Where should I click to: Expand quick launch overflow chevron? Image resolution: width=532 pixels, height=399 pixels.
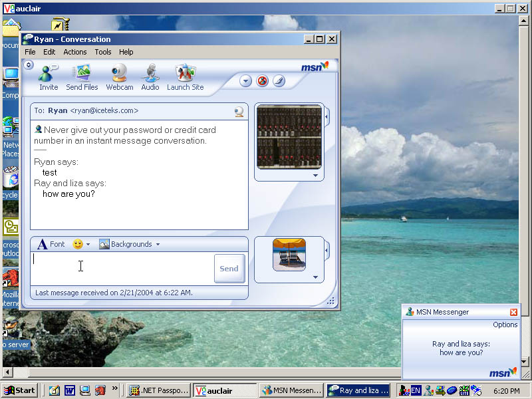tap(114, 388)
